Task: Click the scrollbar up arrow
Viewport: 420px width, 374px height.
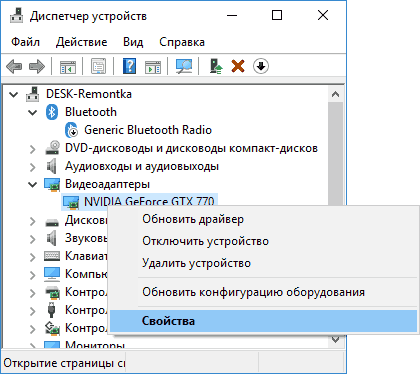Action: [x=336, y=94]
